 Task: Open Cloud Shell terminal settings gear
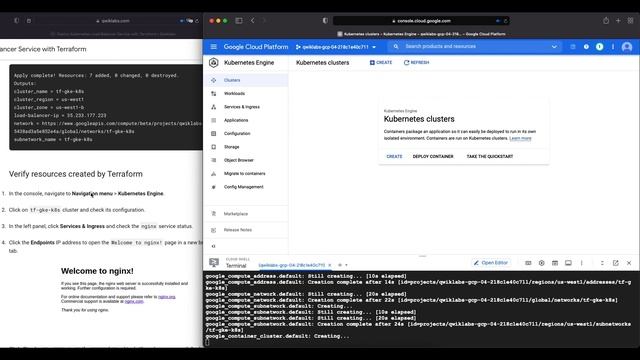point(542,263)
